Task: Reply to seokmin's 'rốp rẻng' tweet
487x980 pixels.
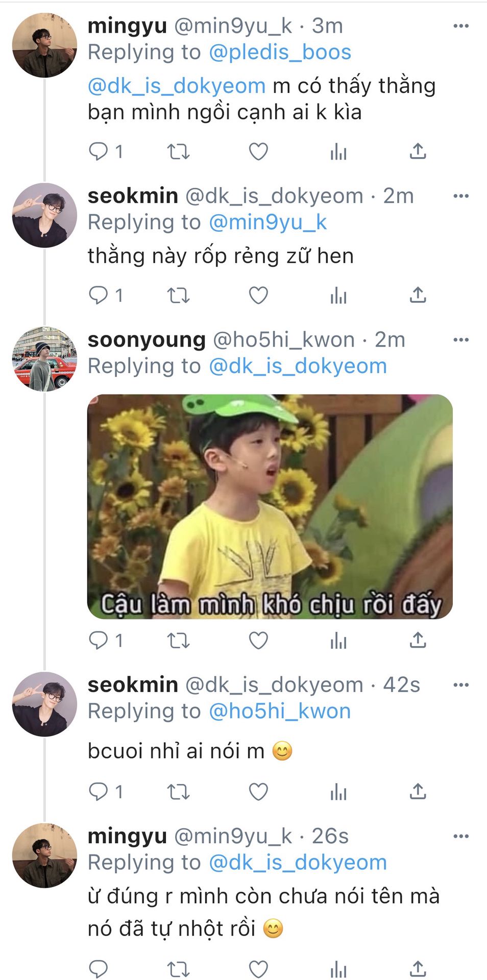Action: [99, 296]
